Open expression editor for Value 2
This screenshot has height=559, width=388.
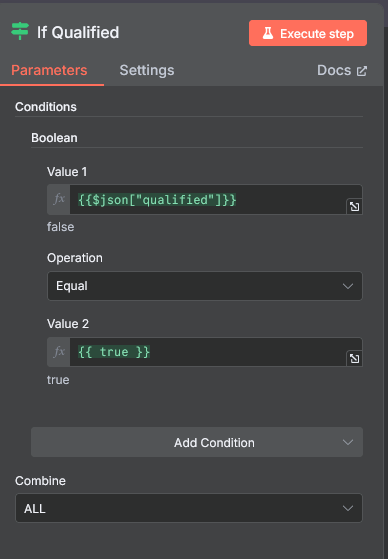(x=354, y=359)
